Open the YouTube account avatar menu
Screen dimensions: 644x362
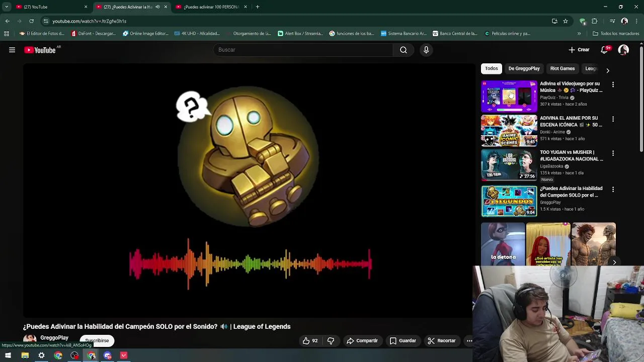623,50
